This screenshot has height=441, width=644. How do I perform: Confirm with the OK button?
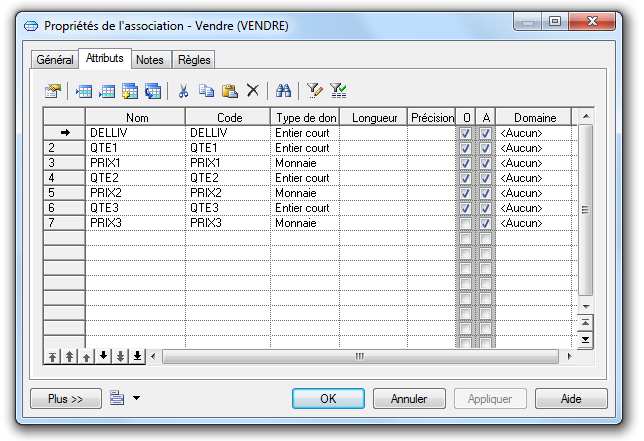[328, 398]
